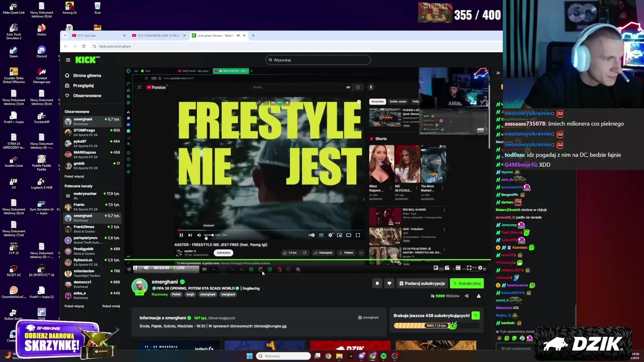Enter fullscreen on the Kick player
The height and width of the screenshot is (362, 644).
(469, 268)
